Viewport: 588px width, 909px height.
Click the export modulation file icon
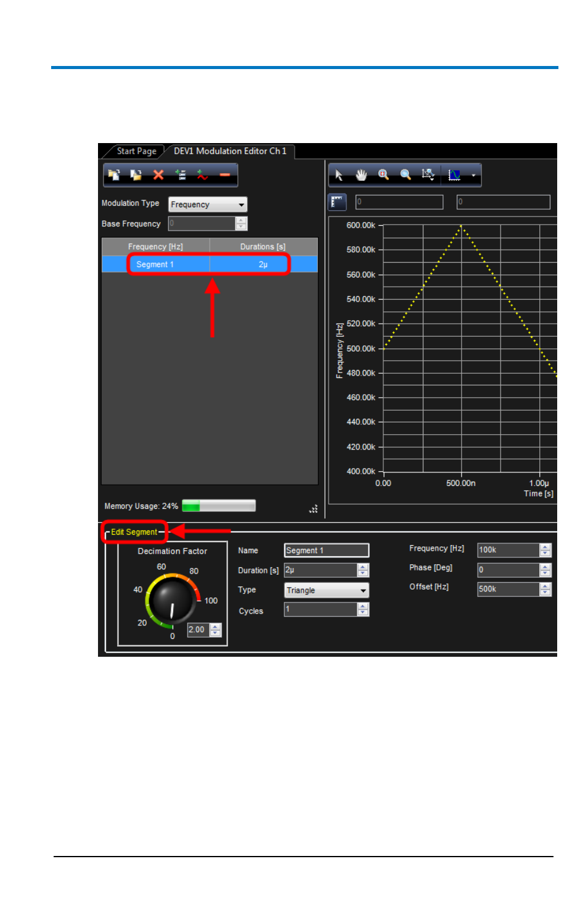pos(136,175)
